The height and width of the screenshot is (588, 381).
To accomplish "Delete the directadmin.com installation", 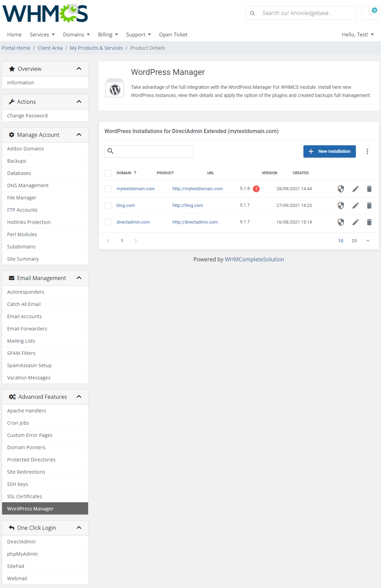I will pos(369,222).
